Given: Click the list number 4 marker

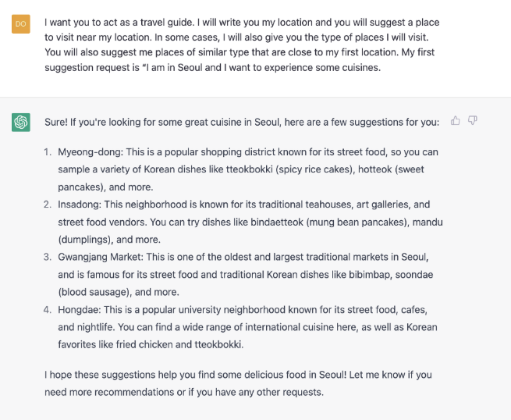Looking at the screenshot, I should (x=47, y=310).
